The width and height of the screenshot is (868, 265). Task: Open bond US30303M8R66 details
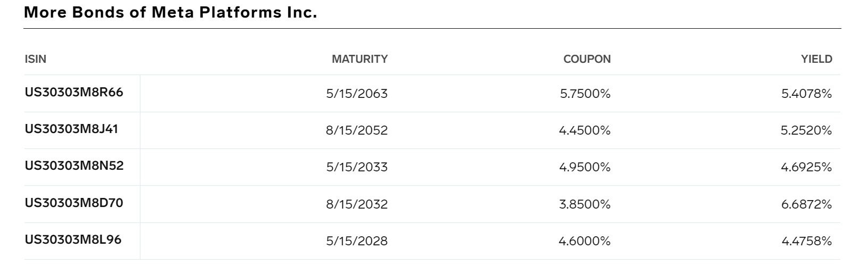click(73, 93)
